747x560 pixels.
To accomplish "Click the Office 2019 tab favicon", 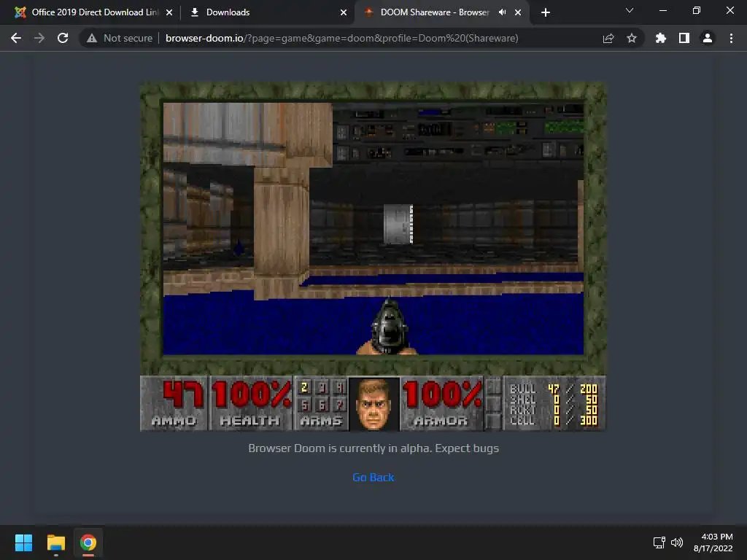I will 20,12.
